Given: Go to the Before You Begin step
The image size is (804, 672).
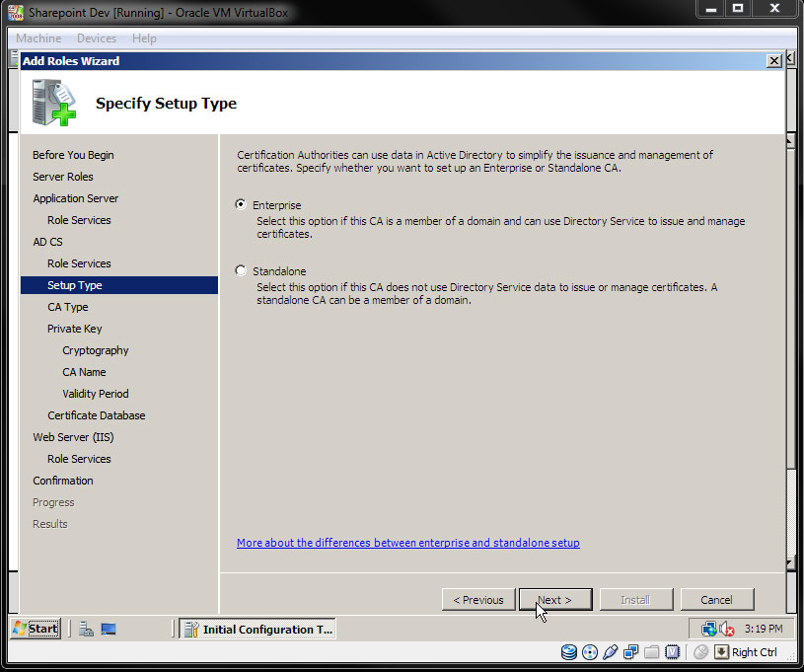Looking at the screenshot, I should coord(73,155).
